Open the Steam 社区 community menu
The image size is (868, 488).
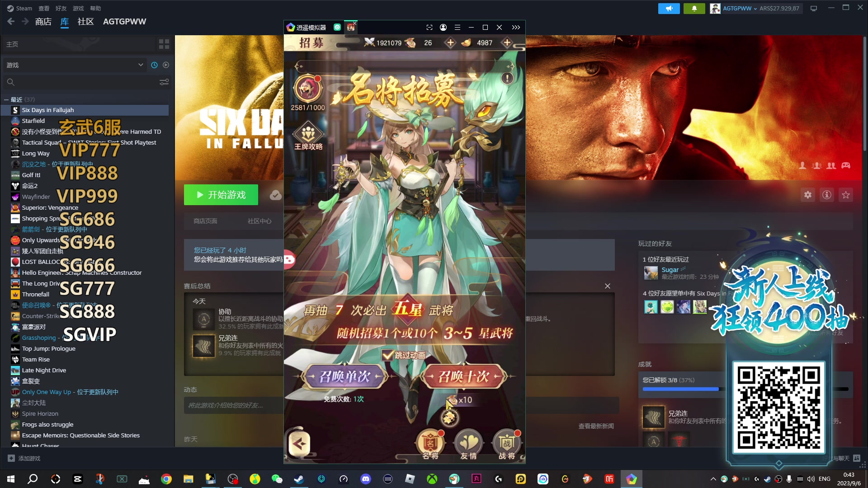(x=85, y=22)
